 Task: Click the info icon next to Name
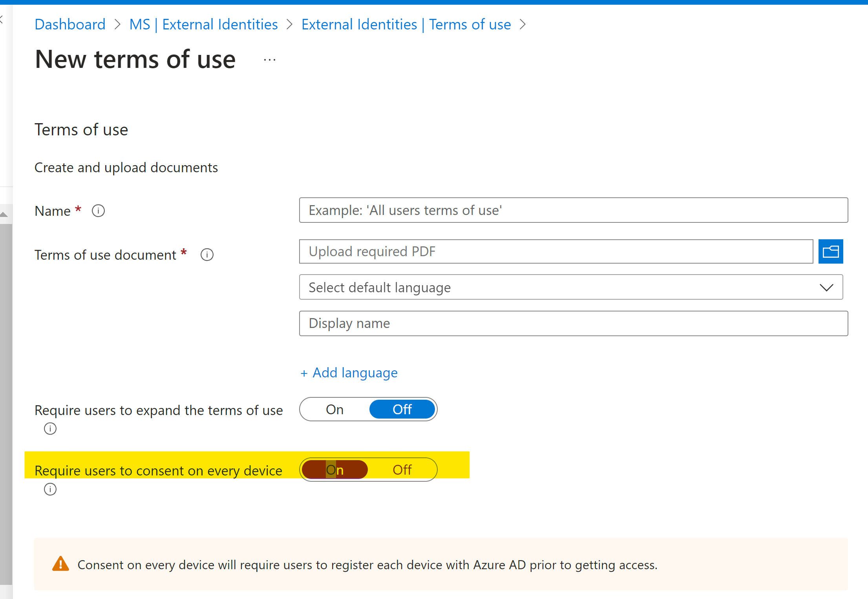pyautogui.click(x=98, y=211)
